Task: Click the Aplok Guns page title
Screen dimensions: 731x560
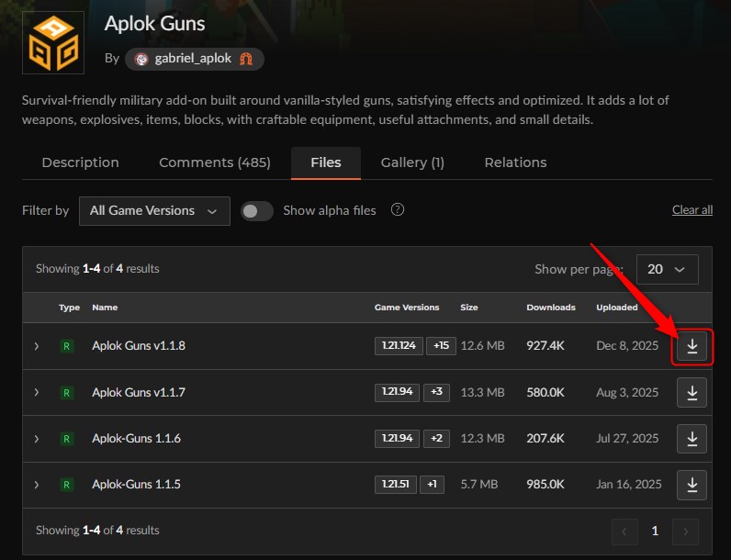Action: coord(155,24)
